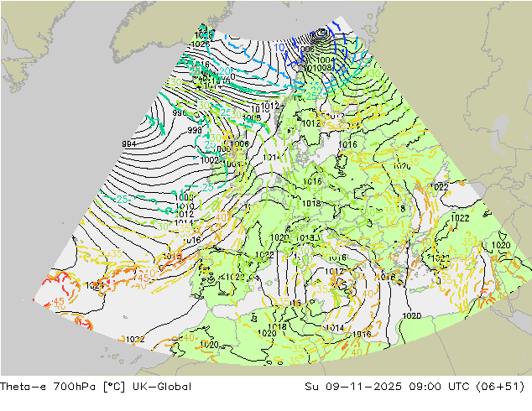Click the "1026" pressure label

tap(201, 44)
